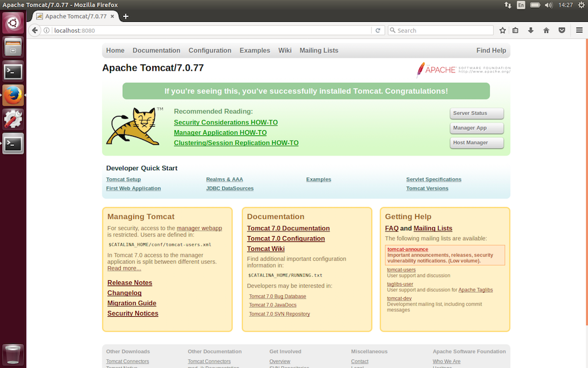Screen dimensions: 588x368
Task: Open Realms & AAA link
Action: coord(224,180)
